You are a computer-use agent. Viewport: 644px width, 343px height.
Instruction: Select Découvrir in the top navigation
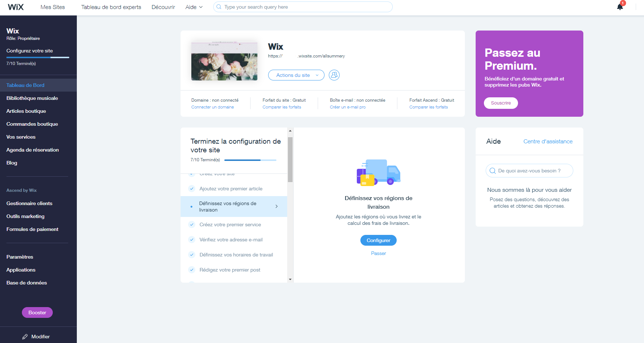pos(163,7)
